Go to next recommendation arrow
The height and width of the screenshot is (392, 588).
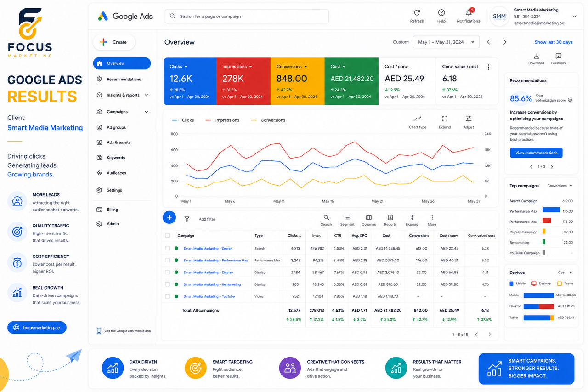pos(552,167)
